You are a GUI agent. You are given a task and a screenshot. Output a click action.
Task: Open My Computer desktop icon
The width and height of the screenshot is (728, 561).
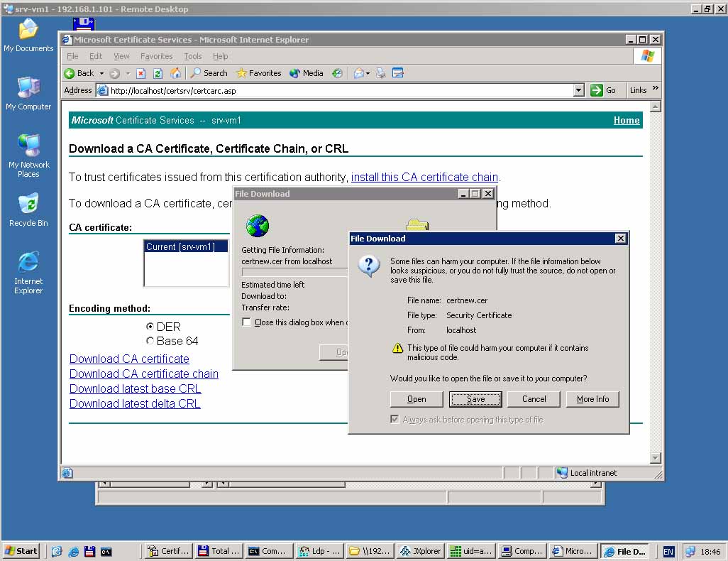[28, 94]
